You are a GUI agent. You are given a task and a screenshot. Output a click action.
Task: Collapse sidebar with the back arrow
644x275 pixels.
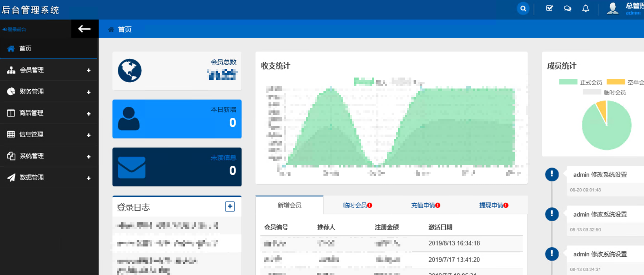(x=84, y=29)
